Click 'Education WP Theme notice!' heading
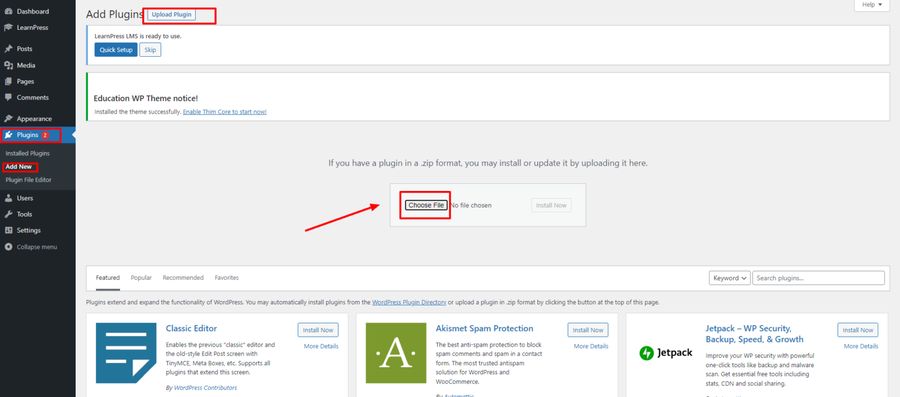 click(145, 98)
